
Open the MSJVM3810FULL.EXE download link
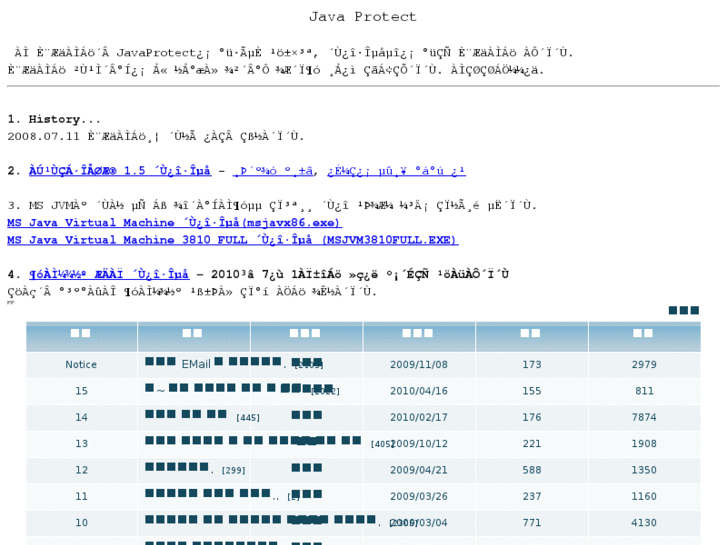233,240
